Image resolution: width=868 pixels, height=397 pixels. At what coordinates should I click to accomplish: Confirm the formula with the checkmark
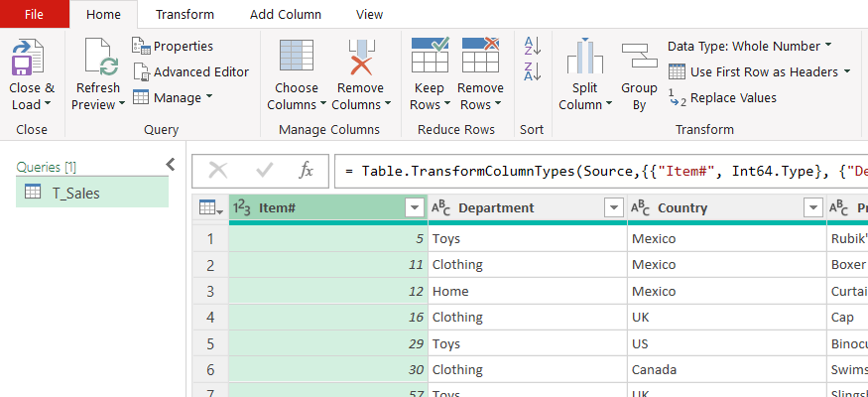[x=264, y=171]
